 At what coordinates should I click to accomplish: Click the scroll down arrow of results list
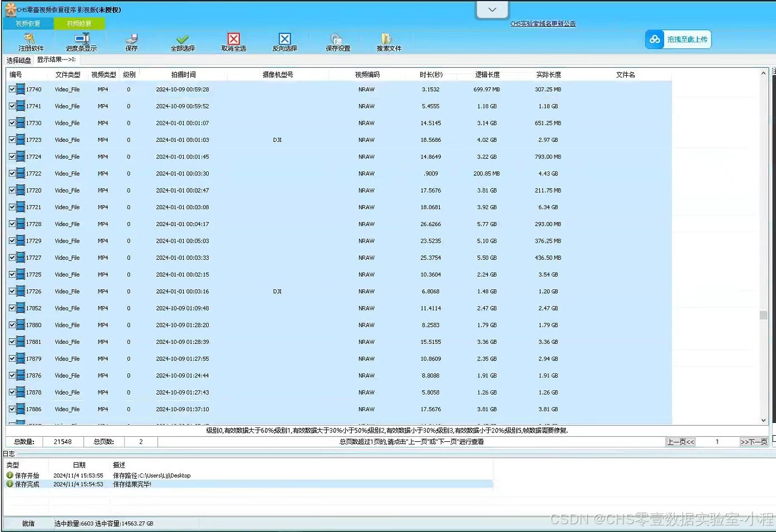pyautogui.click(x=763, y=420)
